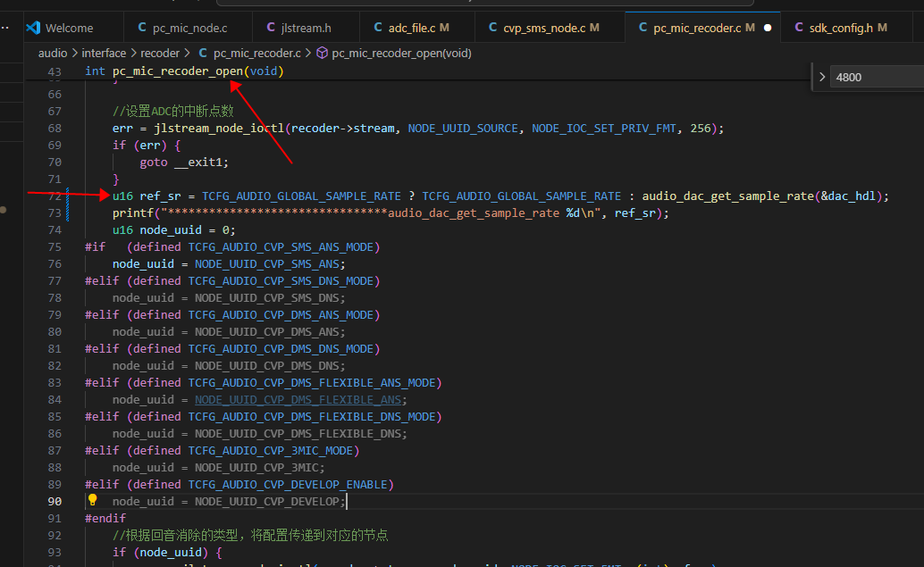Click line number 72 in the gutter
The height and width of the screenshot is (567, 924).
55,196
